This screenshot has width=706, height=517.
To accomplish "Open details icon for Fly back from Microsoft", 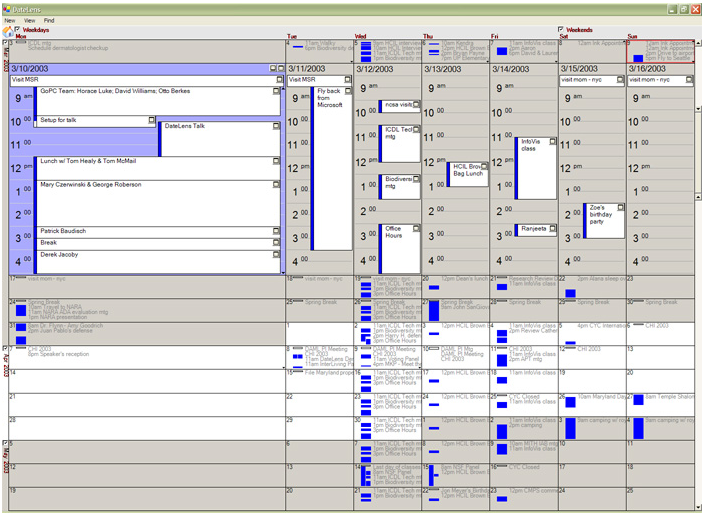I will [x=348, y=91].
